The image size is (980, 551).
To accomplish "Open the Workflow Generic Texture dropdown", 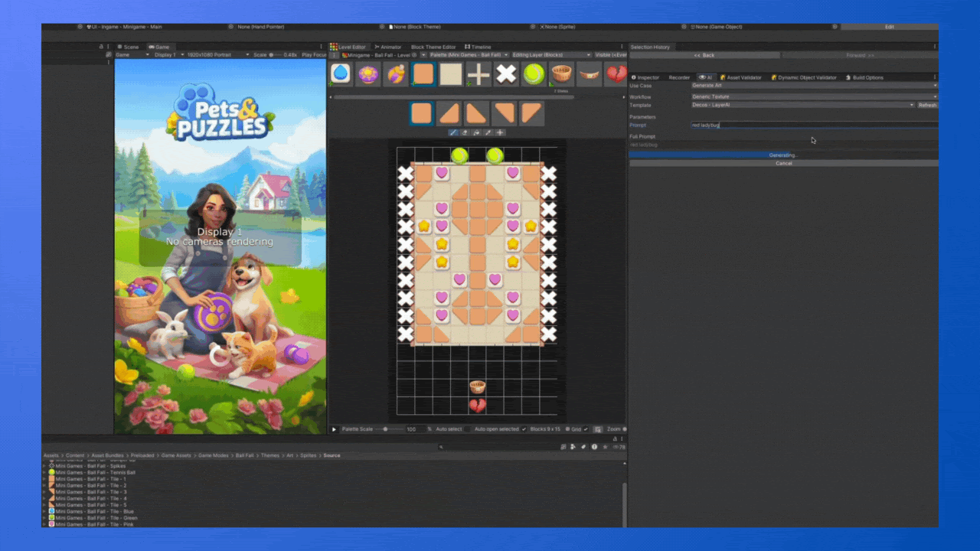I will (x=813, y=97).
